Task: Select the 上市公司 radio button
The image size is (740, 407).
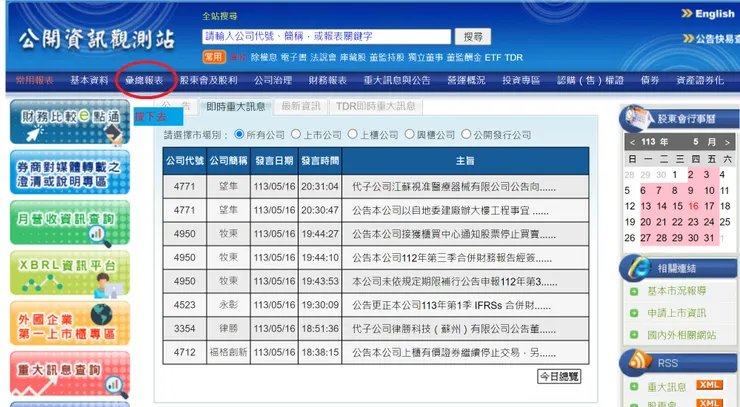Action: click(296, 135)
